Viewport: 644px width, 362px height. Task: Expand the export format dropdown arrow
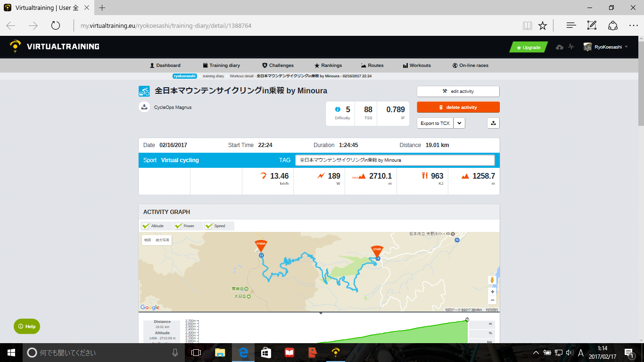tap(460, 123)
